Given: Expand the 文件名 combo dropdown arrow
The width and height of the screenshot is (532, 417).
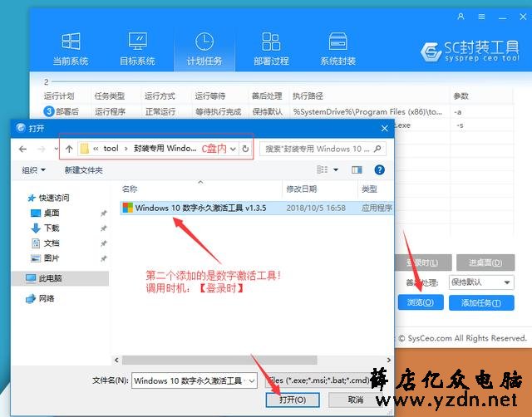Looking at the screenshot, I should pyautogui.click(x=252, y=380).
